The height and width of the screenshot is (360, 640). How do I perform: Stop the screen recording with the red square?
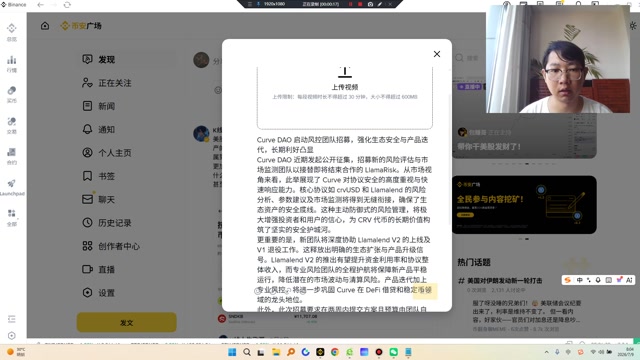click(x=360, y=4)
